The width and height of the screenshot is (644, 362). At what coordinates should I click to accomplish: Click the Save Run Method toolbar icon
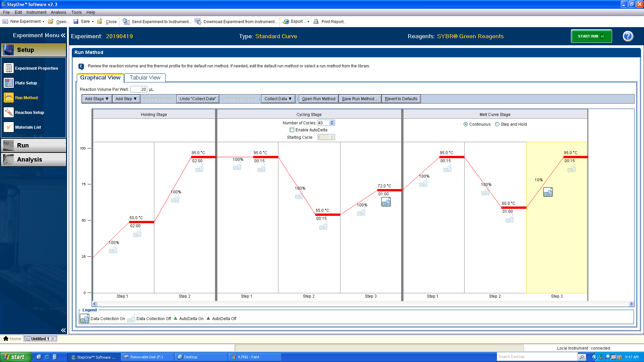(360, 99)
